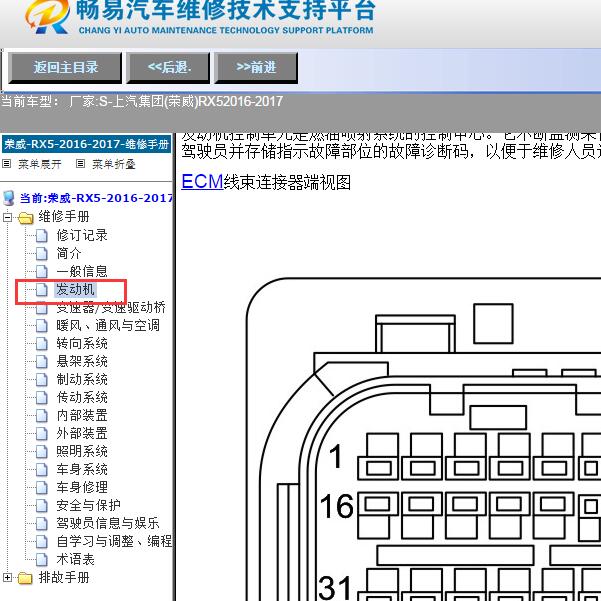This screenshot has width=601, height=601.
Task: Open 变速器/变速驱动桥 tree item
Action: [x=111, y=307]
